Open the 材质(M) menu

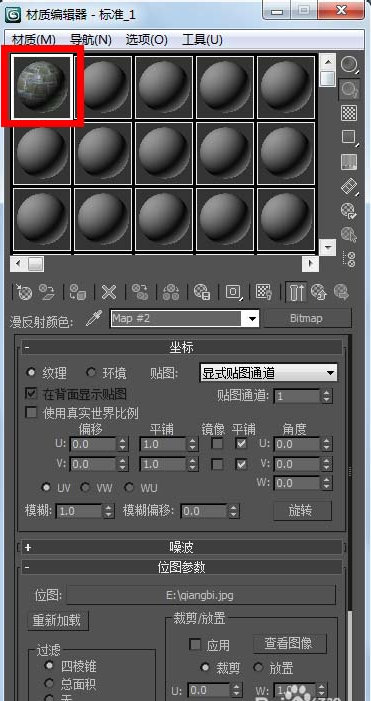coord(34,40)
